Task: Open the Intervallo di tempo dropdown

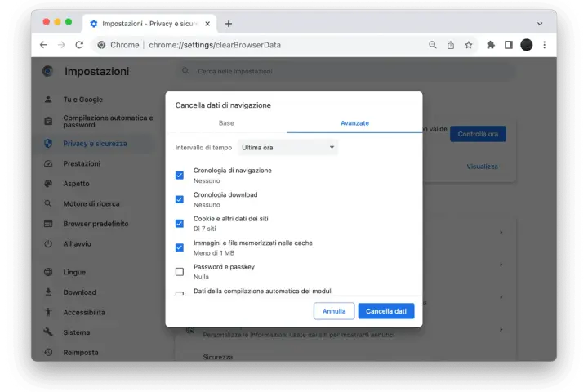Action: tap(287, 148)
